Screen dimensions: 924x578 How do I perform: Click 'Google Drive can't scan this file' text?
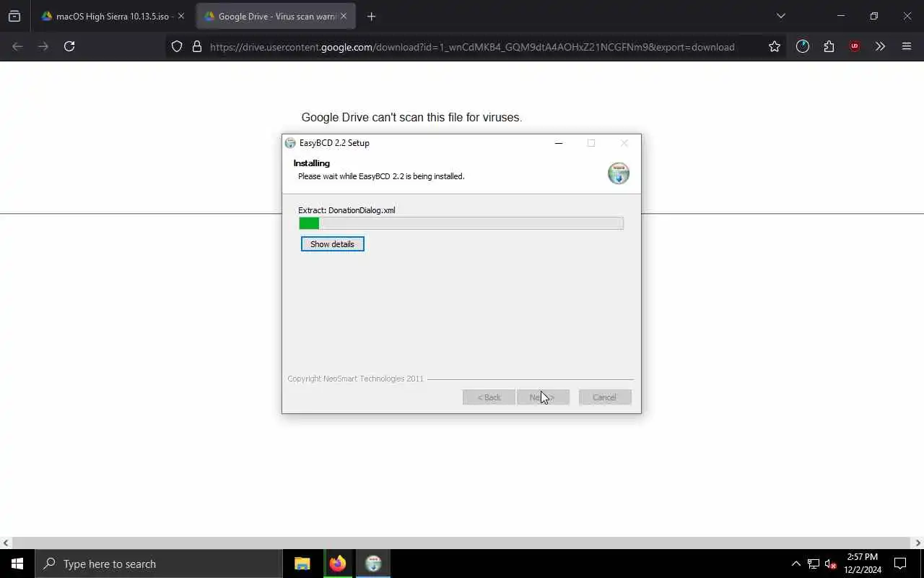click(x=411, y=117)
